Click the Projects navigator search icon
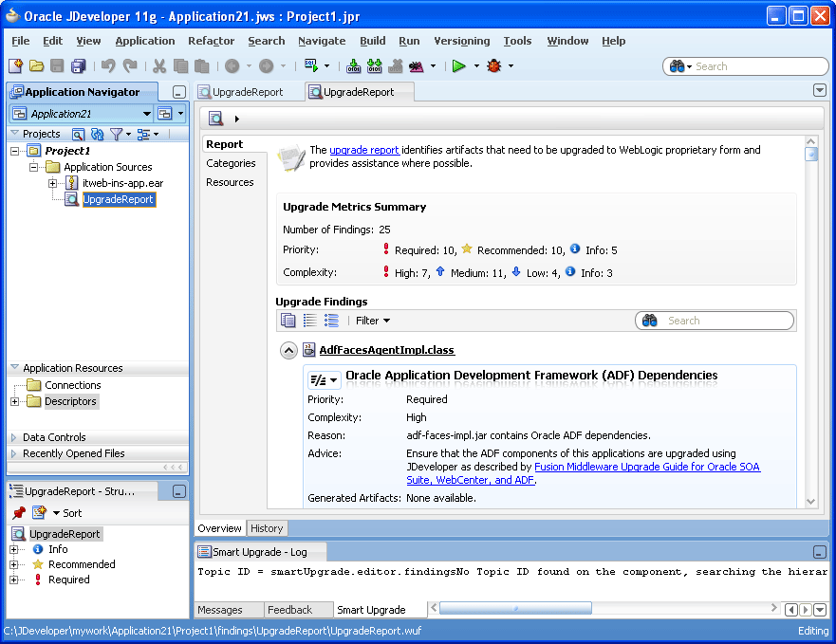This screenshot has width=836, height=644. [78, 134]
